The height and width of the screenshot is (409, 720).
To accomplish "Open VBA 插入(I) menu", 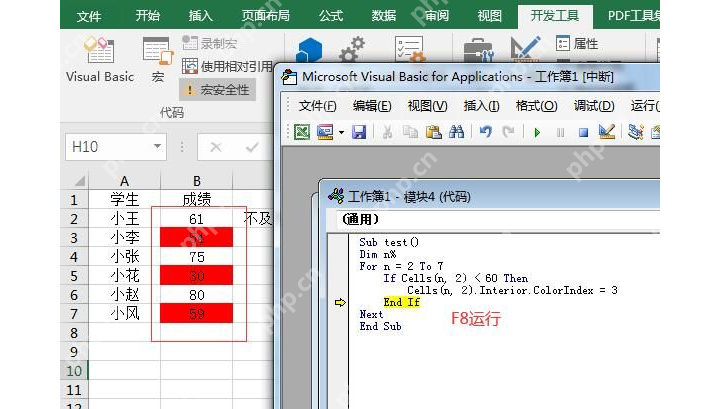I will [481, 106].
